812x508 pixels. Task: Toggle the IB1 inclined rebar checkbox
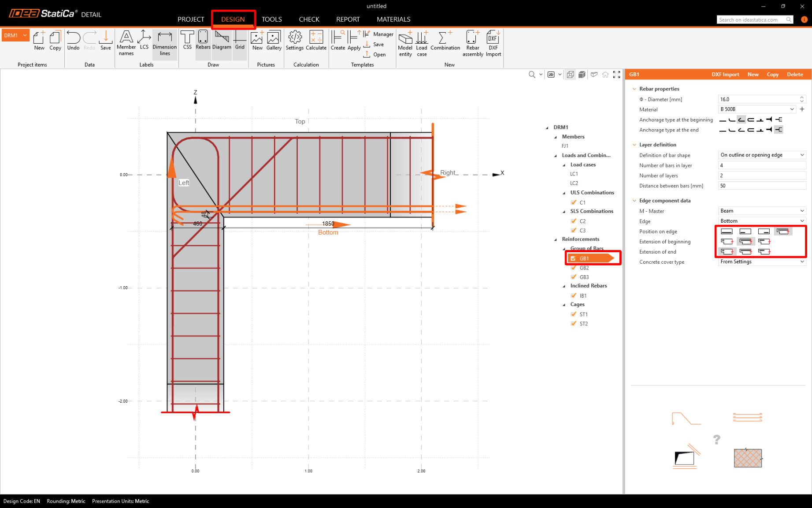[x=574, y=295]
